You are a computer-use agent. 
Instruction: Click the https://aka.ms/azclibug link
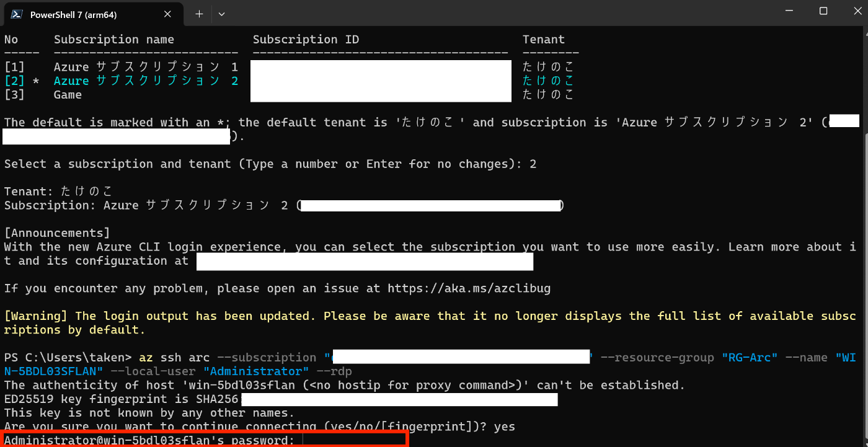(469, 288)
